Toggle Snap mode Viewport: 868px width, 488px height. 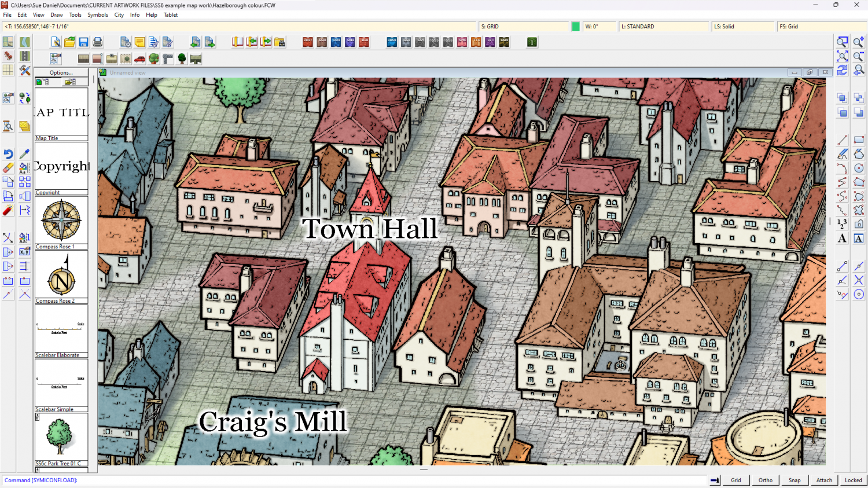pos(795,480)
